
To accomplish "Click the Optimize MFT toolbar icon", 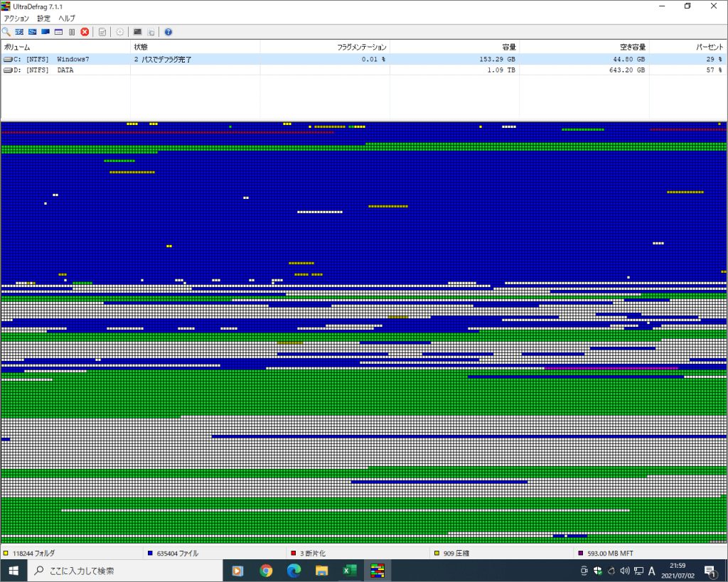I will coord(58,31).
